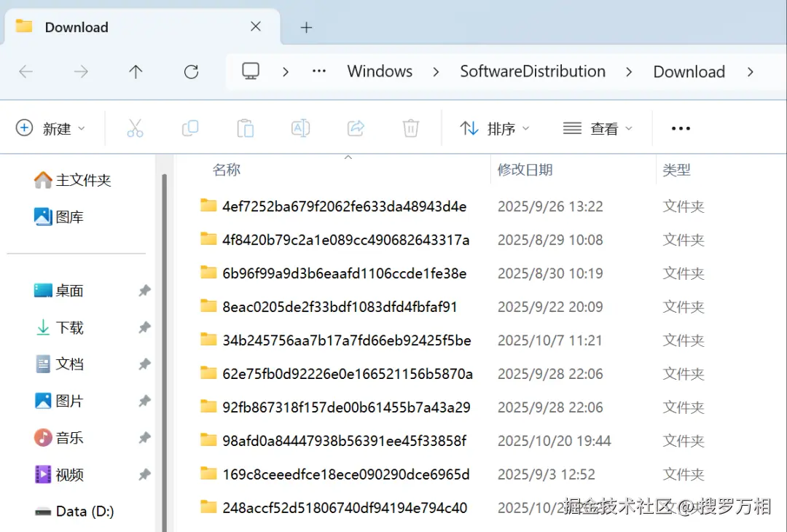
Task: Click the Share icon in toolbar
Action: tap(356, 128)
